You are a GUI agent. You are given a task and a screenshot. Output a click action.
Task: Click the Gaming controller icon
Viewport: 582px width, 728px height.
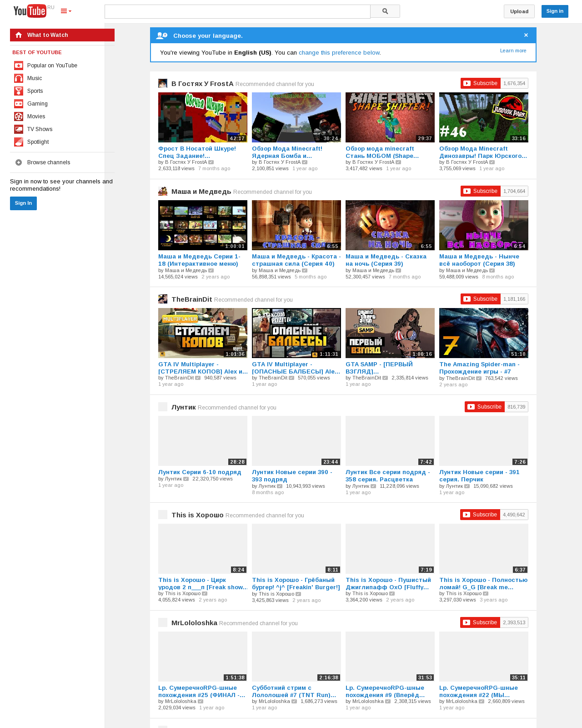[19, 104]
